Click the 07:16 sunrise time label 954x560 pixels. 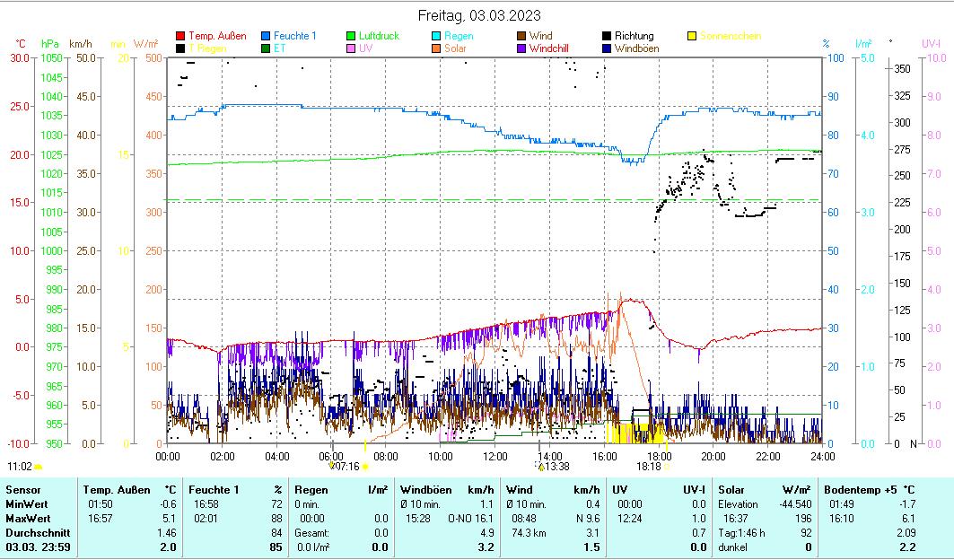(x=347, y=467)
